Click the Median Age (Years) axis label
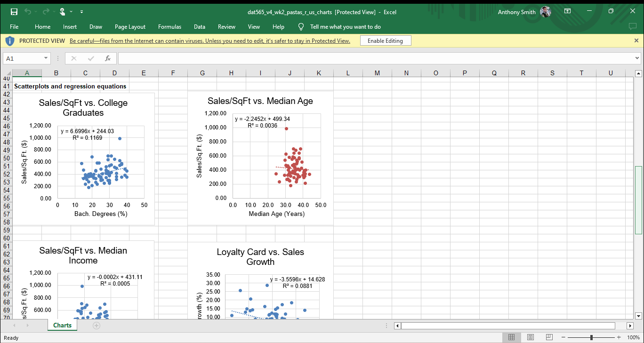Viewport: 644px width, 343px height. [x=277, y=214]
